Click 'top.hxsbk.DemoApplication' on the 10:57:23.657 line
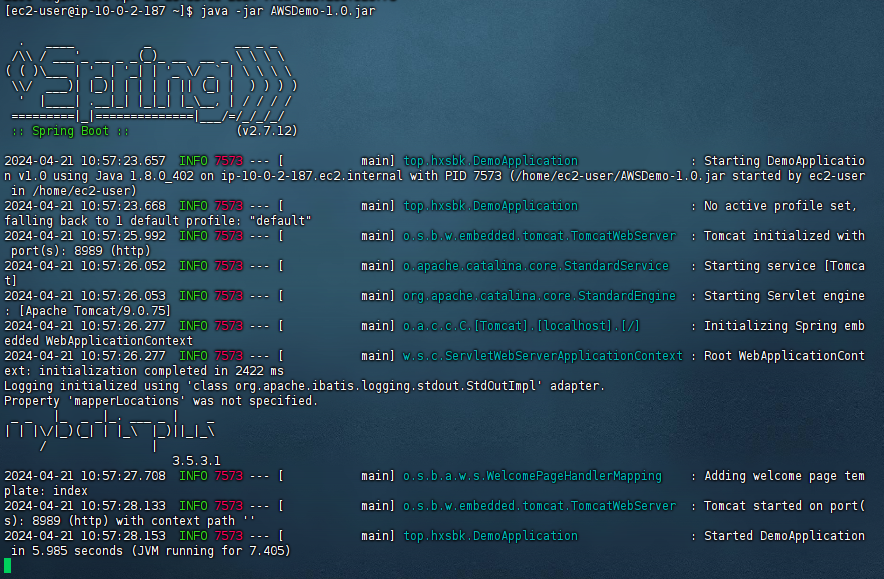Screen dimensions: 884x579 pyautogui.click(x=490, y=161)
